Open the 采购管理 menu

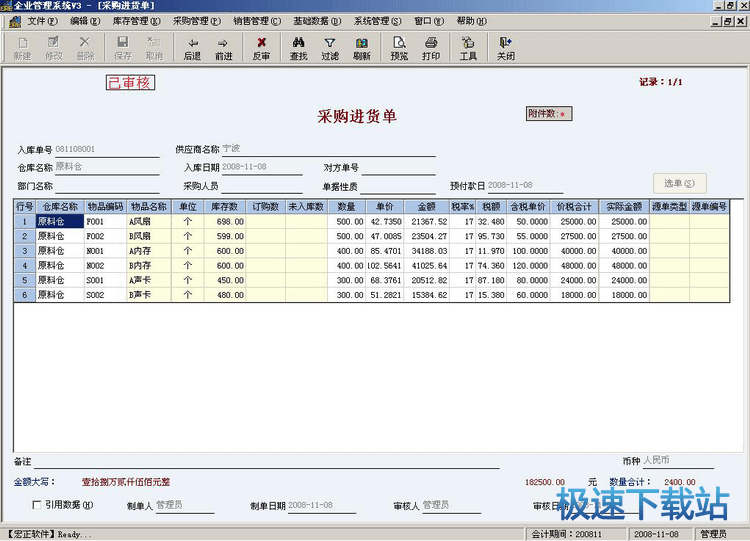(x=197, y=21)
